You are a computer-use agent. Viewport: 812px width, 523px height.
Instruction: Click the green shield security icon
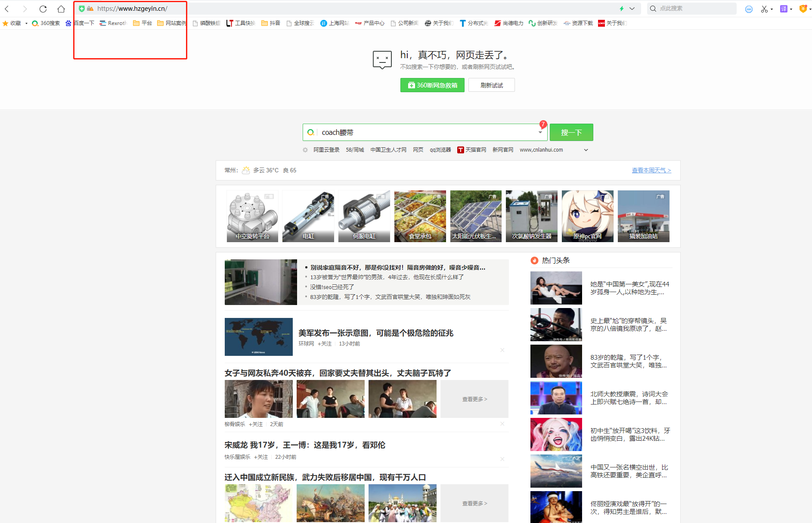(x=82, y=9)
